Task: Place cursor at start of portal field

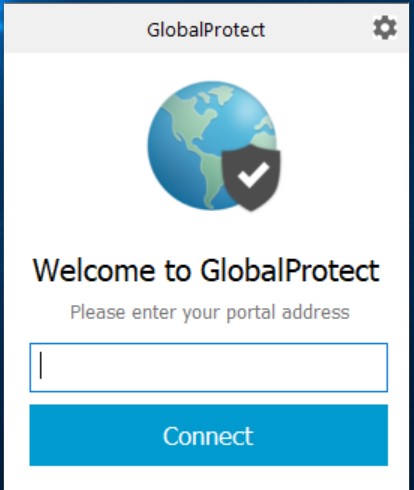Action: [41, 366]
